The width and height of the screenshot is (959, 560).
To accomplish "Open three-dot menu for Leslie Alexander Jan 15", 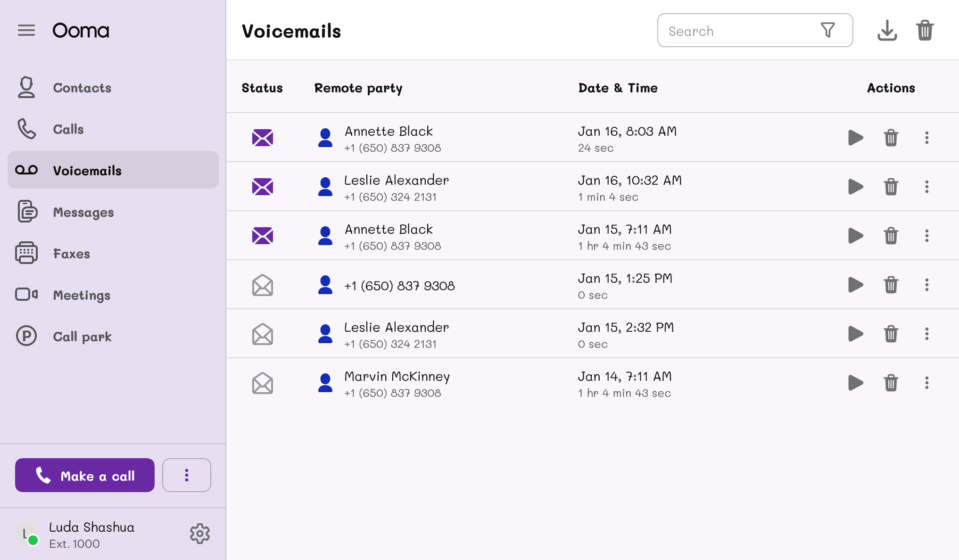I will pos(926,334).
